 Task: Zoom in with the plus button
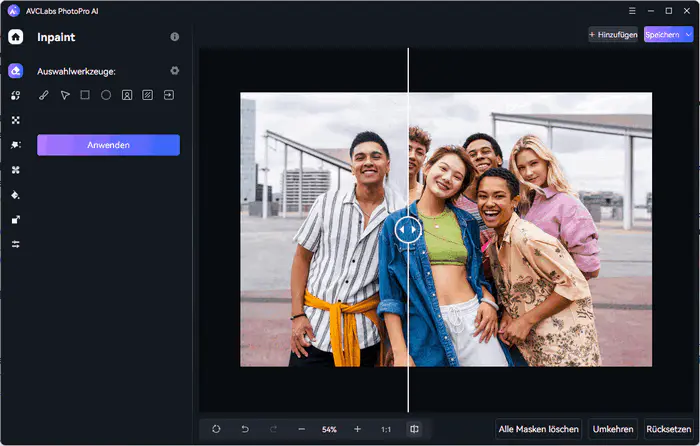pyautogui.click(x=357, y=429)
